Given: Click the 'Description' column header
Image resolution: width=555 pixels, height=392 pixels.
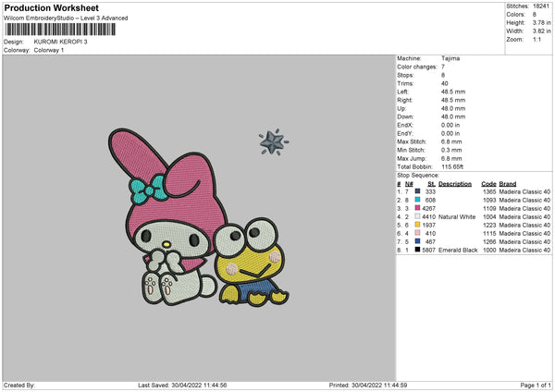Looking at the screenshot, I should pos(455,184).
